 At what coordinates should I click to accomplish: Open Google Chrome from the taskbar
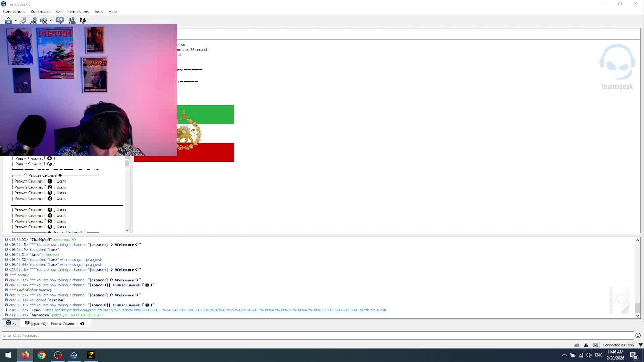[41, 355]
